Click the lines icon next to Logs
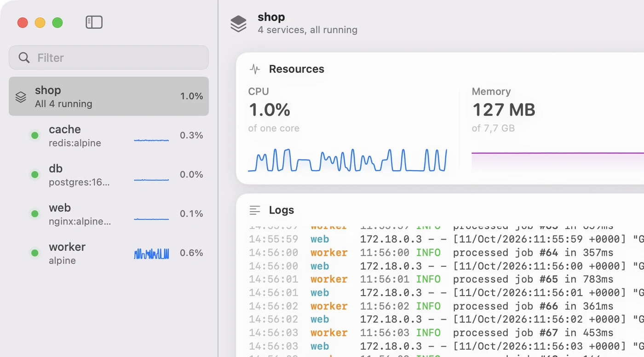 coord(255,210)
